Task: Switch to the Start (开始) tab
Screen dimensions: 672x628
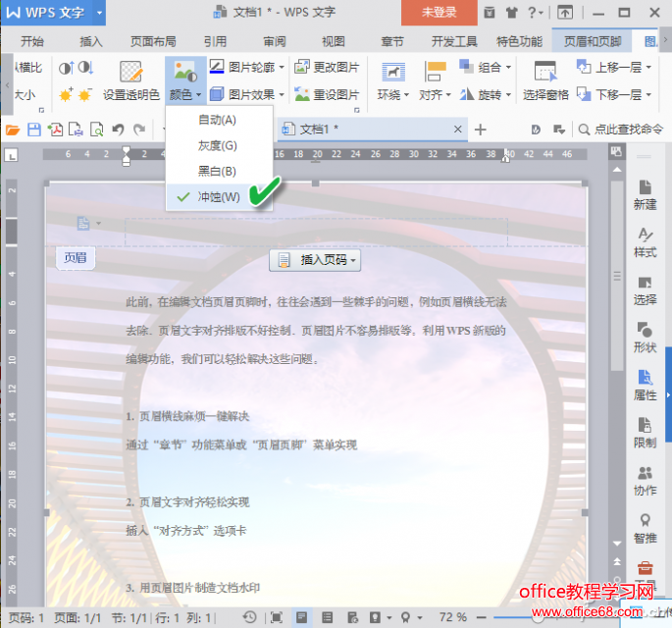Action: click(32, 41)
